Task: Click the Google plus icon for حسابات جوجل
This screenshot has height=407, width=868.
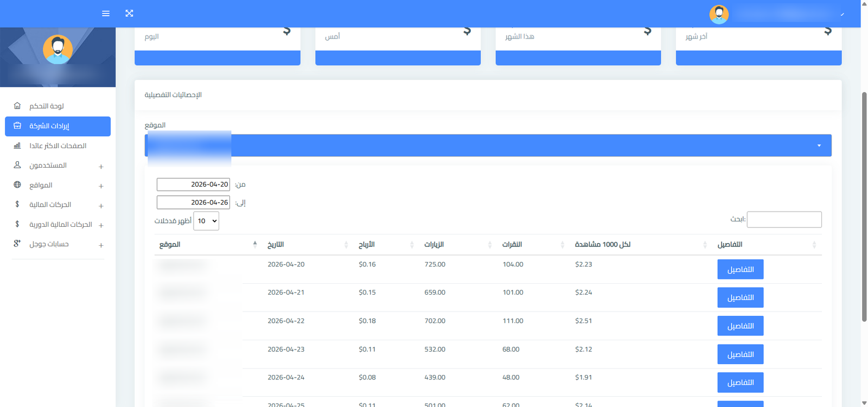Action: [x=17, y=244]
